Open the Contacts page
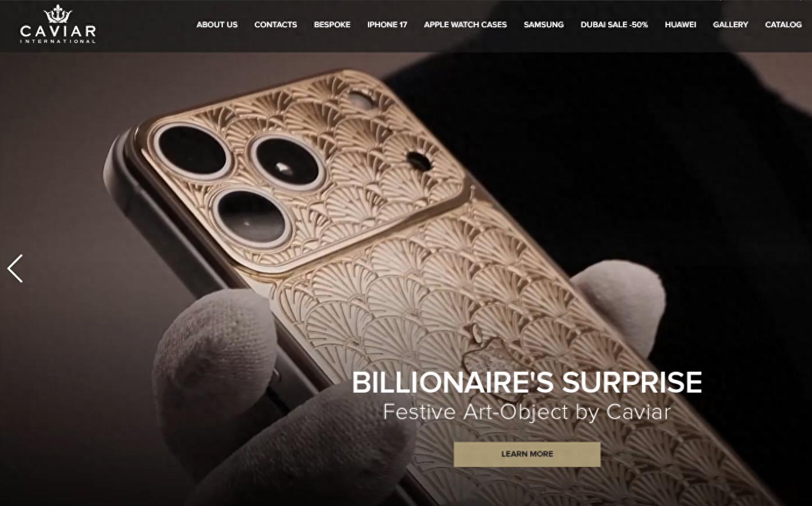The image size is (812, 506). point(275,24)
